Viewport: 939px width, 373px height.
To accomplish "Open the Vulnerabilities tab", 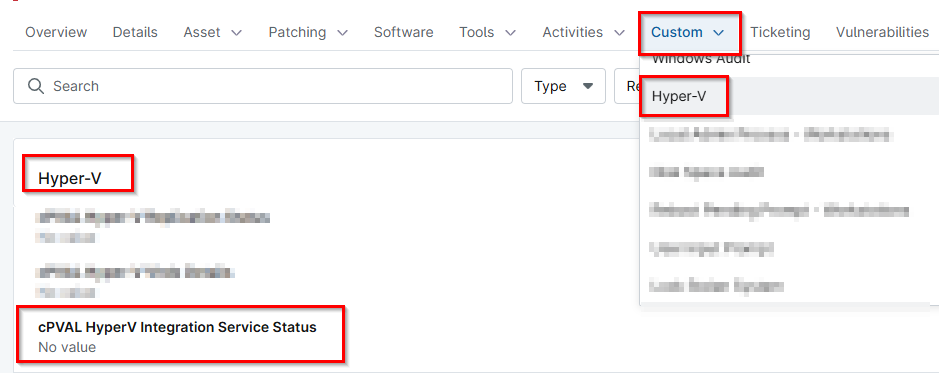I will coord(882,32).
